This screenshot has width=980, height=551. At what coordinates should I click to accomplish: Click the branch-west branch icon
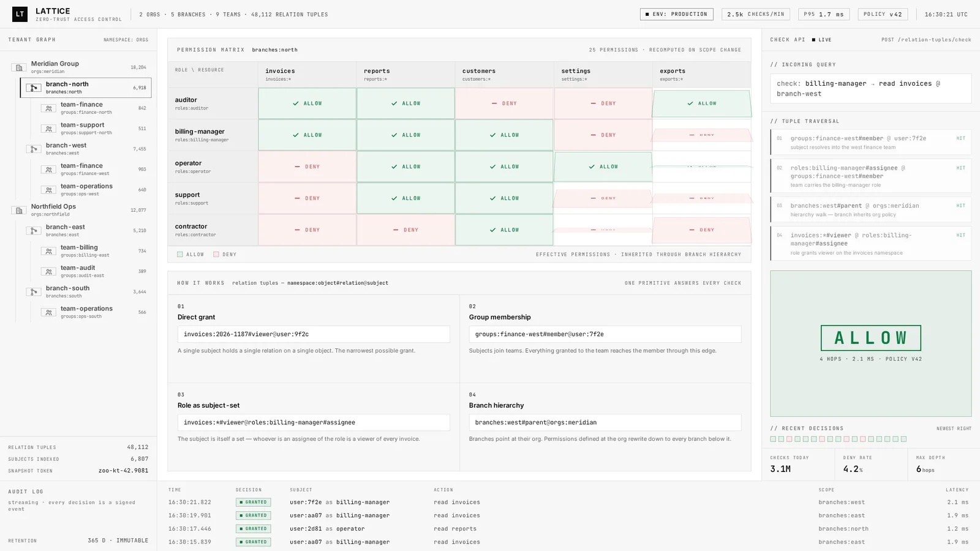click(34, 149)
